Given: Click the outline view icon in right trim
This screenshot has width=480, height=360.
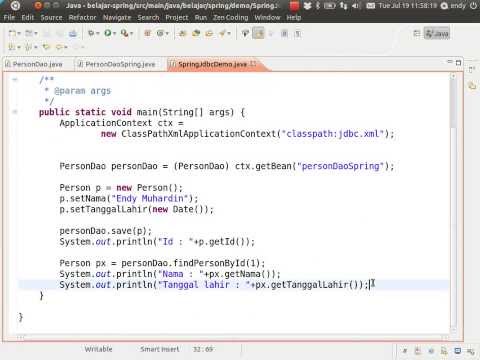Looking at the screenshot, I should pyautogui.click(x=472, y=86).
